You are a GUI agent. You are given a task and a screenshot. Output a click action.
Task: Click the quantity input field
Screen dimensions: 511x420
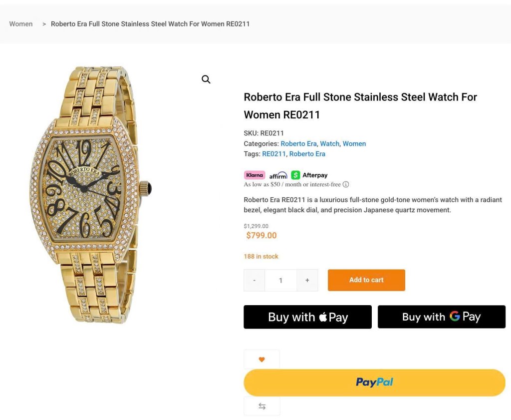pyautogui.click(x=280, y=280)
